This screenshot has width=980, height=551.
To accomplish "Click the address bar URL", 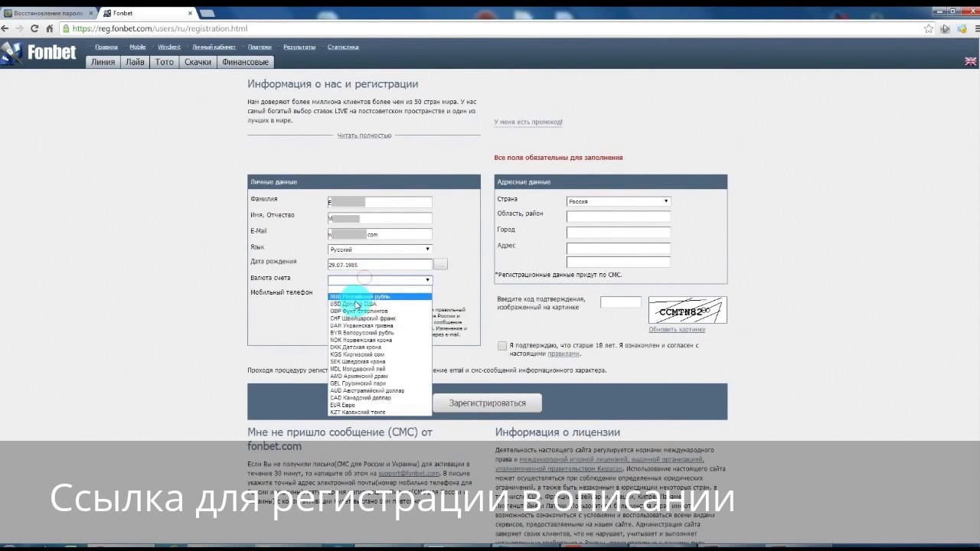I will coord(160,28).
